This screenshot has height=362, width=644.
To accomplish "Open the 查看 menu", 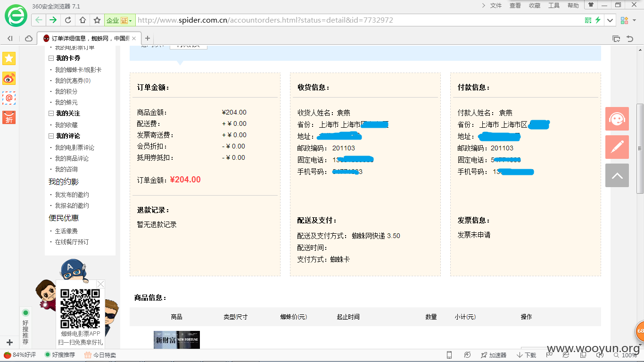I will pyautogui.click(x=515, y=6).
